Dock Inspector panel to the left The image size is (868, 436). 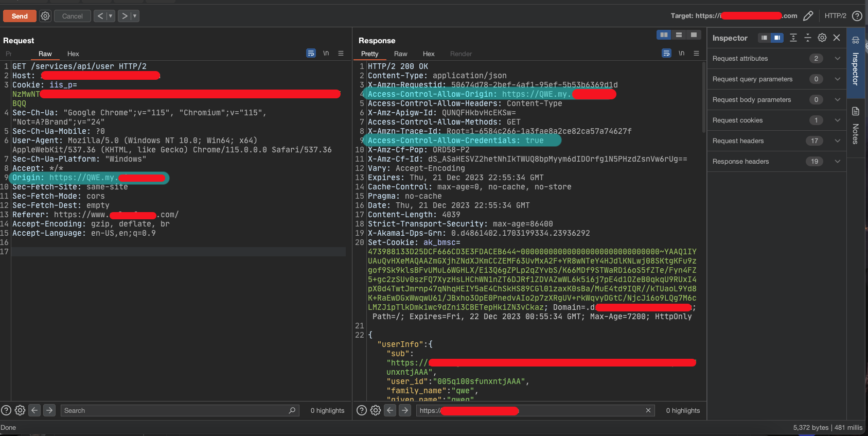[x=764, y=38]
